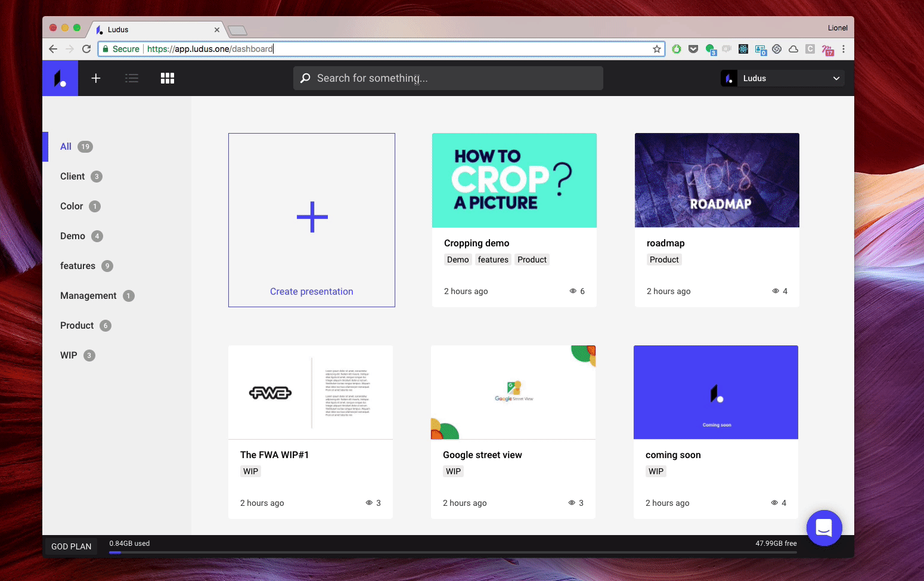Click the features tag on Cropping demo

click(493, 259)
